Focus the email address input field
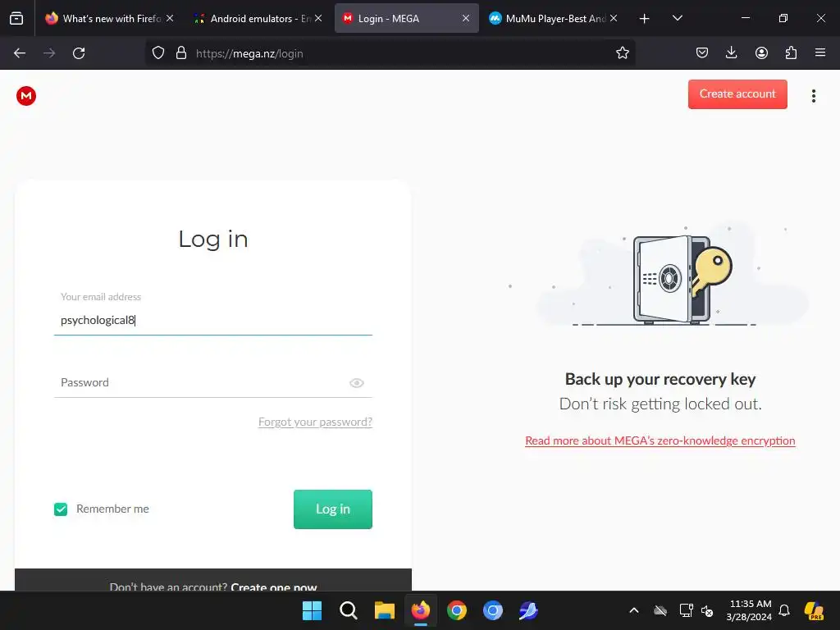 tap(212, 321)
